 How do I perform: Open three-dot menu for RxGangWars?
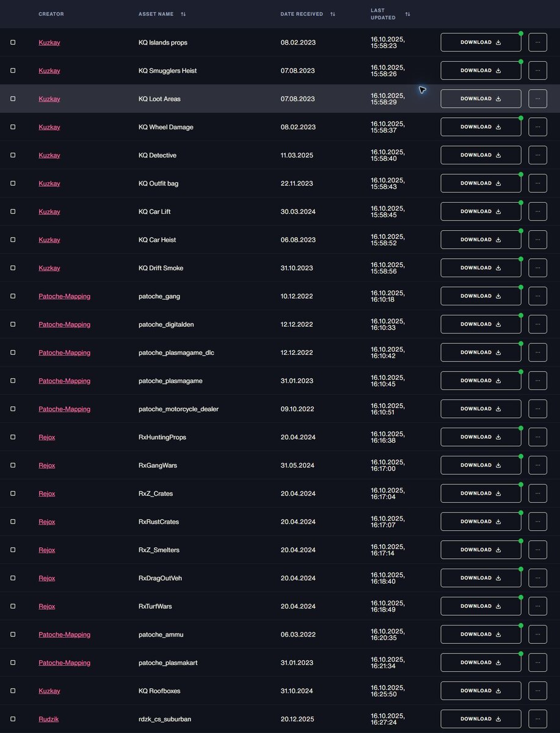point(537,465)
